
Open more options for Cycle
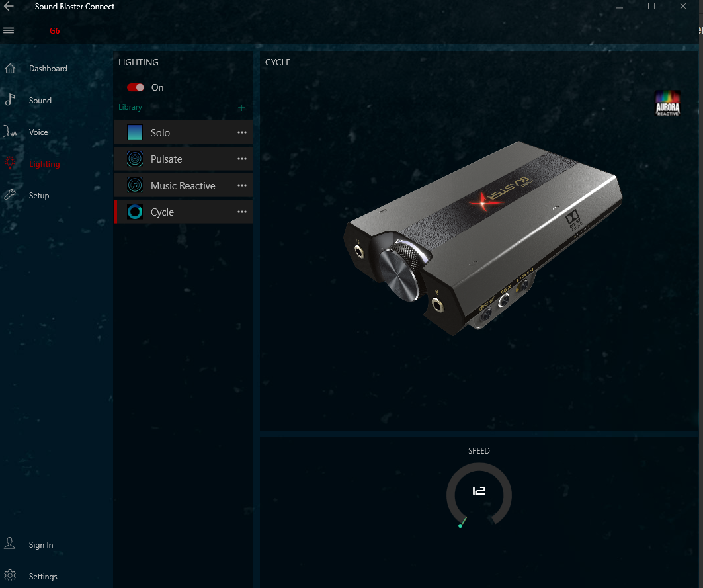click(x=242, y=212)
